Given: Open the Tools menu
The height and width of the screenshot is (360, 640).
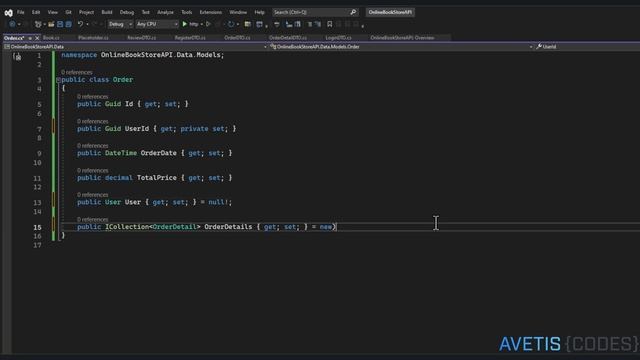Looking at the screenshot, I should pos(187,12).
